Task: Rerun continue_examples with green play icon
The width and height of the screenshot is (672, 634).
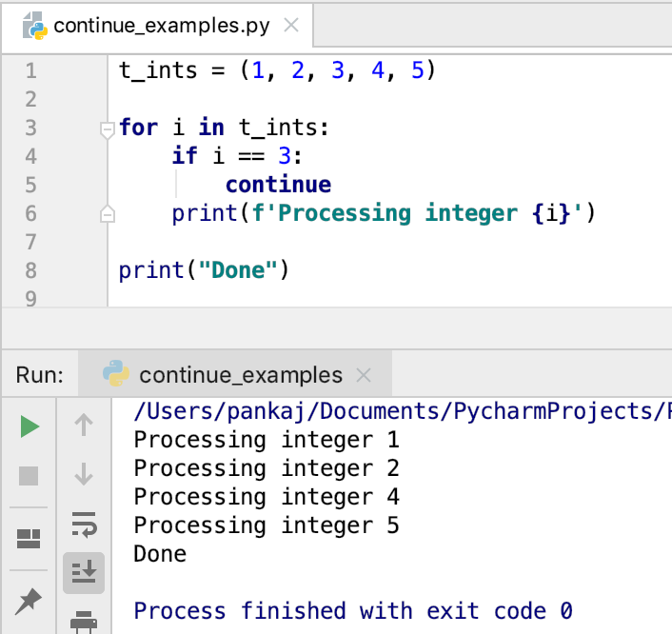Action: tap(30, 426)
